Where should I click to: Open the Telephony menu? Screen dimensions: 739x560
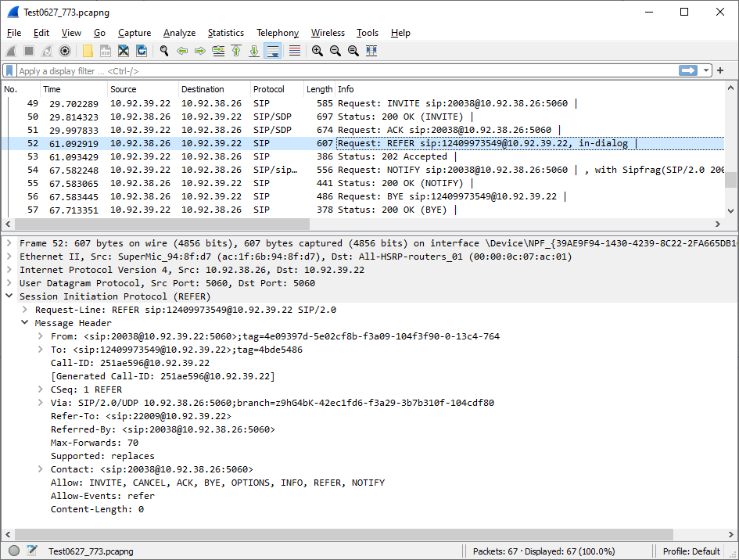tap(278, 33)
